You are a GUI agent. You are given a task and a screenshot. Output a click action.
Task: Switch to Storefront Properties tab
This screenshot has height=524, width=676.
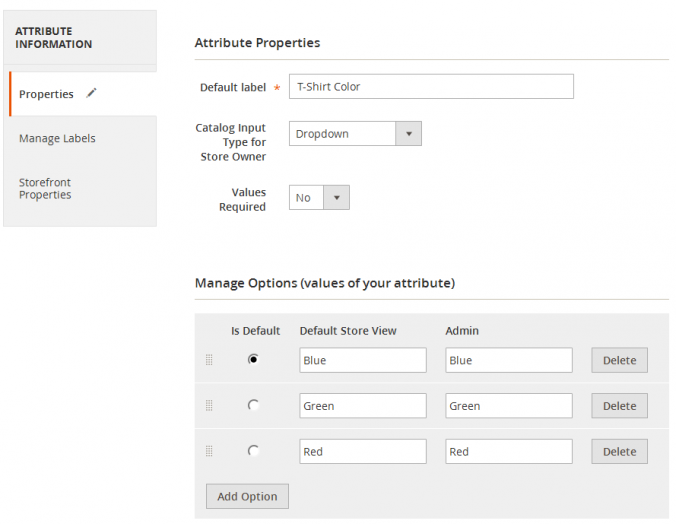(x=45, y=188)
